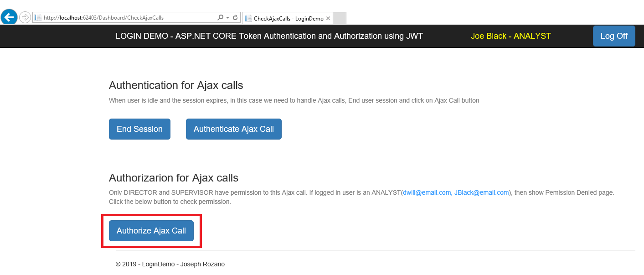Click the Authorizarion for Ajax calls heading

click(174, 177)
